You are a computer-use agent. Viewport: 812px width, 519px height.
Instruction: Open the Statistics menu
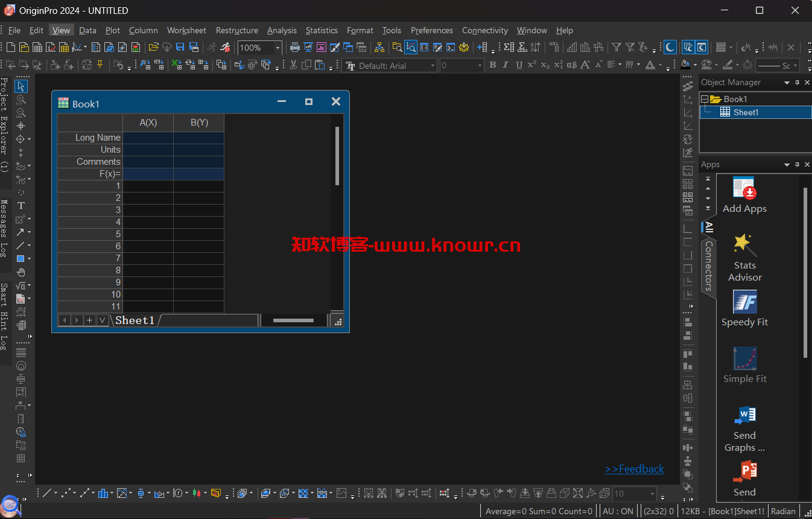point(322,30)
